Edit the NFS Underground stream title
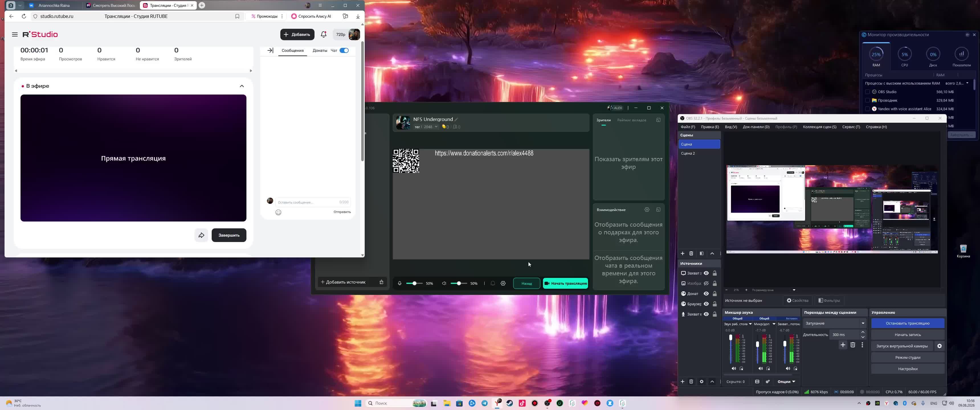980x410 pixels. point(456,119)
